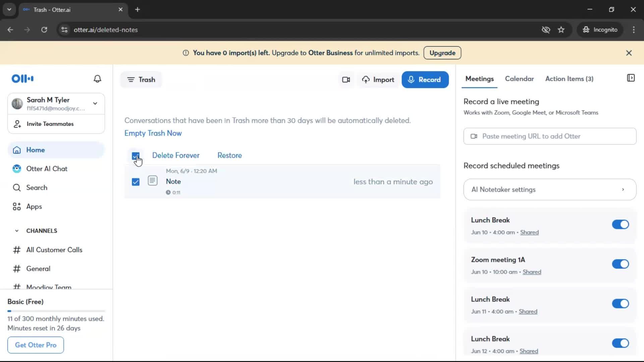Image resolution: width=644 pixels, height=362 pixels.
Task: Start recording with the Record button
Action: click(x=425, y=80)
